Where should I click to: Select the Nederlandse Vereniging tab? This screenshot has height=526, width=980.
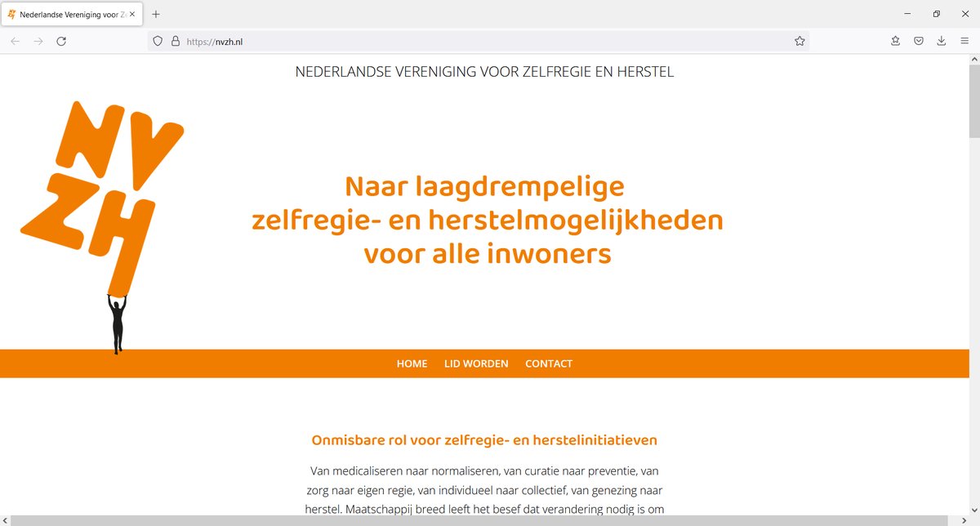tap(69, 13)
